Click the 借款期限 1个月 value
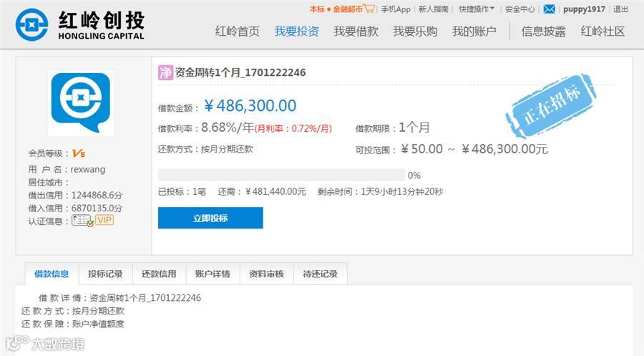This screenshot has width=644, height=356. tap(414, 128)
